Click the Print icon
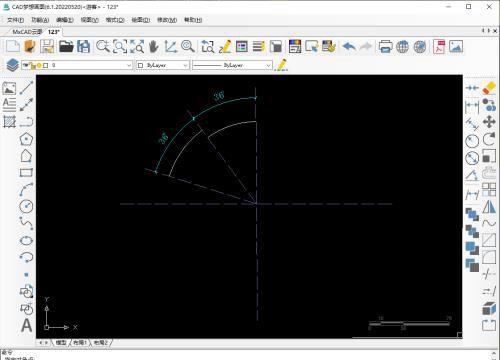The width and height of the screenshot is (500, 360). coord(385,46)
